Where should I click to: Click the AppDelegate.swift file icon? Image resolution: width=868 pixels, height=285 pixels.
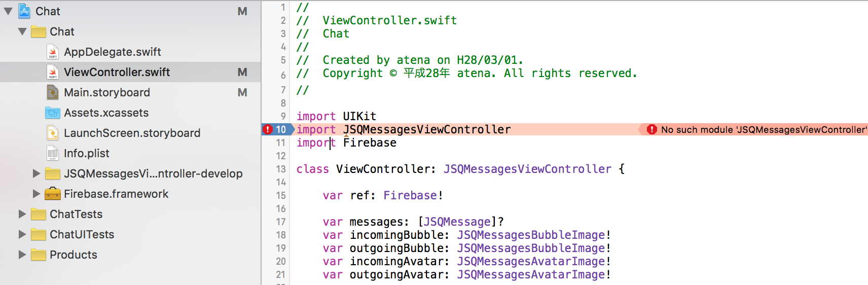(x=53, y=52)
